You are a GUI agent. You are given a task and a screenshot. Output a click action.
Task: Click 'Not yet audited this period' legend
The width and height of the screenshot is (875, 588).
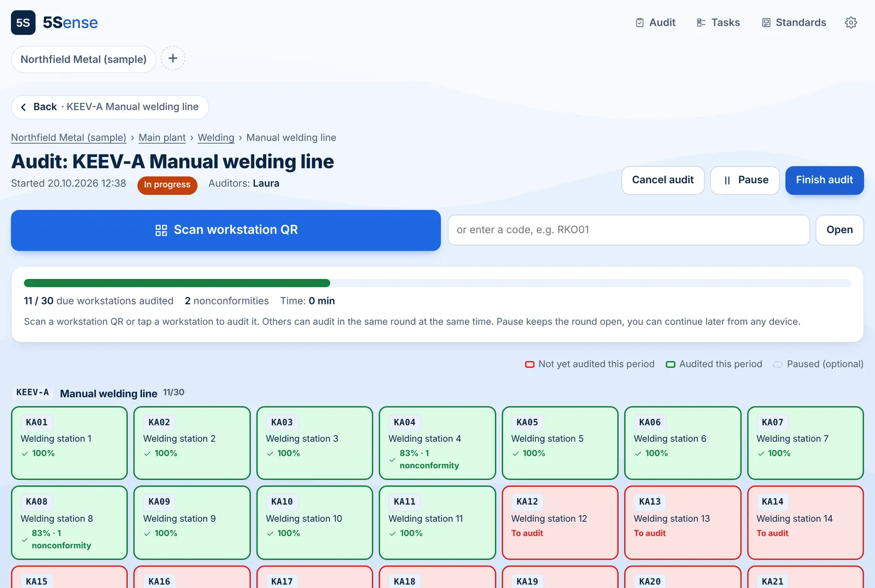(590, 364)
